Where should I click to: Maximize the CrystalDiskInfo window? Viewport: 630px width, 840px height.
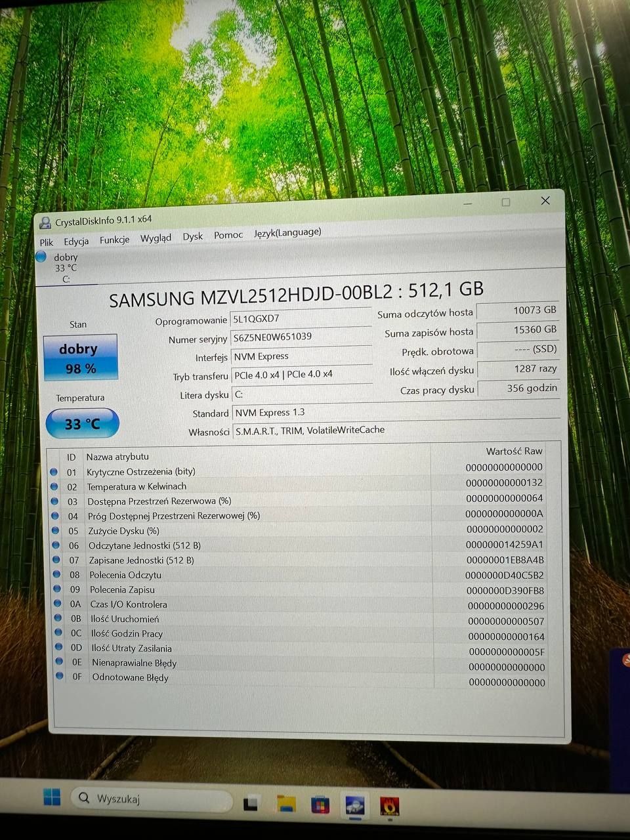[x=506, y=202]
